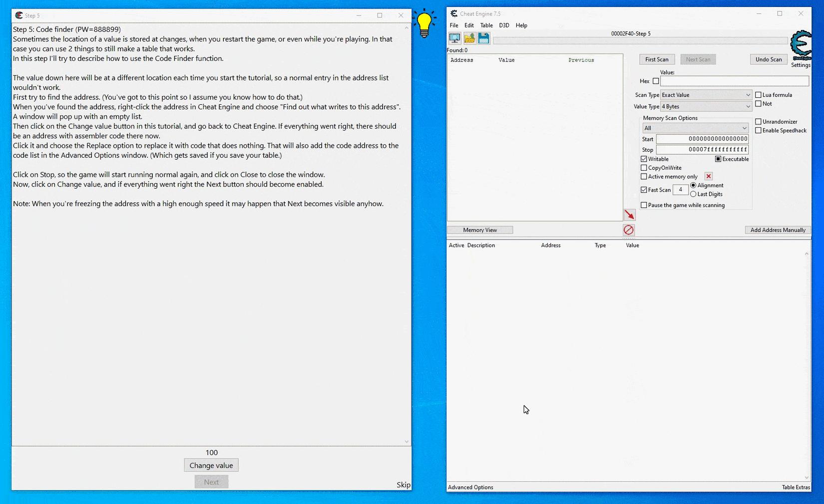The image size is (824, 504).
Task: Click the save table floppy disk icon
Action: coord(483,38)
